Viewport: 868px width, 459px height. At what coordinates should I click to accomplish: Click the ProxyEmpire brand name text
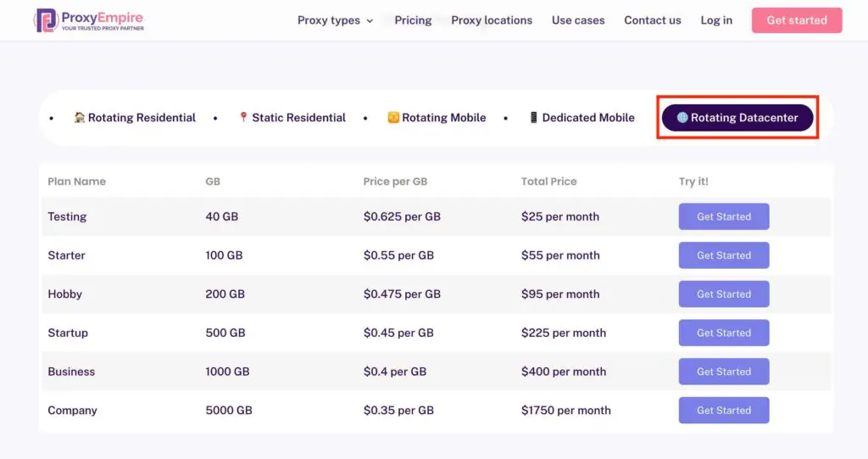[102, 17]
